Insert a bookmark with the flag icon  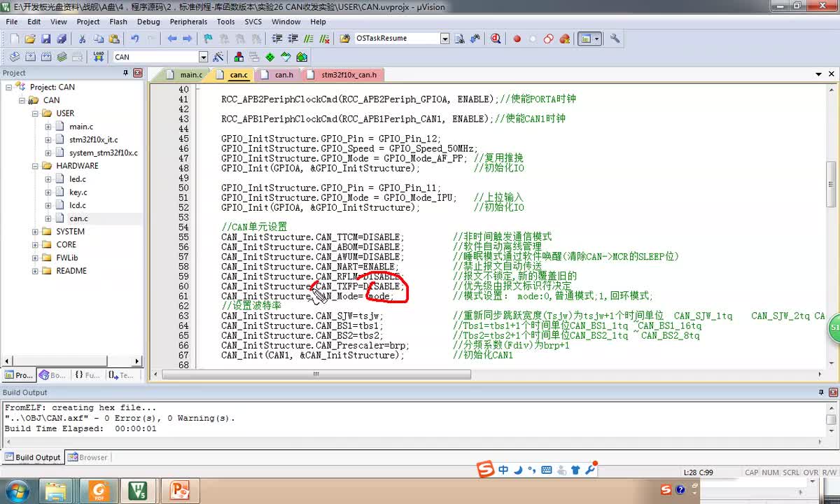[x=208, y=38]
